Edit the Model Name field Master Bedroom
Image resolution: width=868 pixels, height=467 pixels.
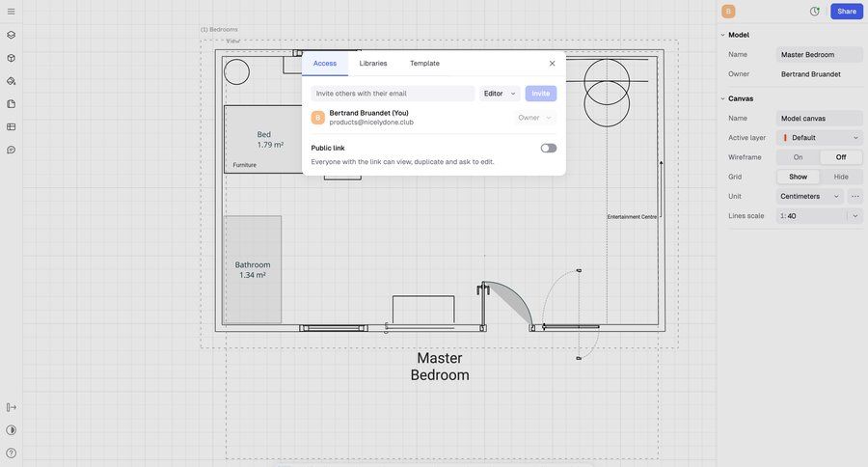[819, 54]
